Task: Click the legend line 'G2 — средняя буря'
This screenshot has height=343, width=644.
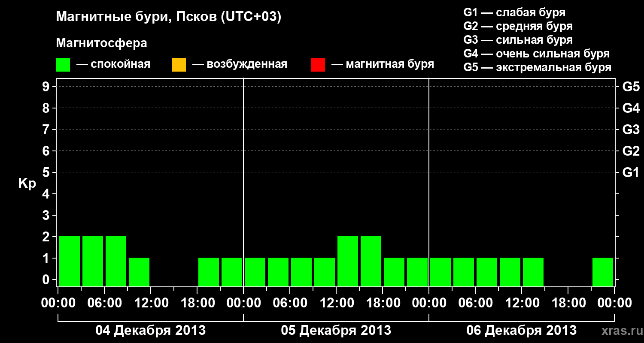Action: [518, 26]
